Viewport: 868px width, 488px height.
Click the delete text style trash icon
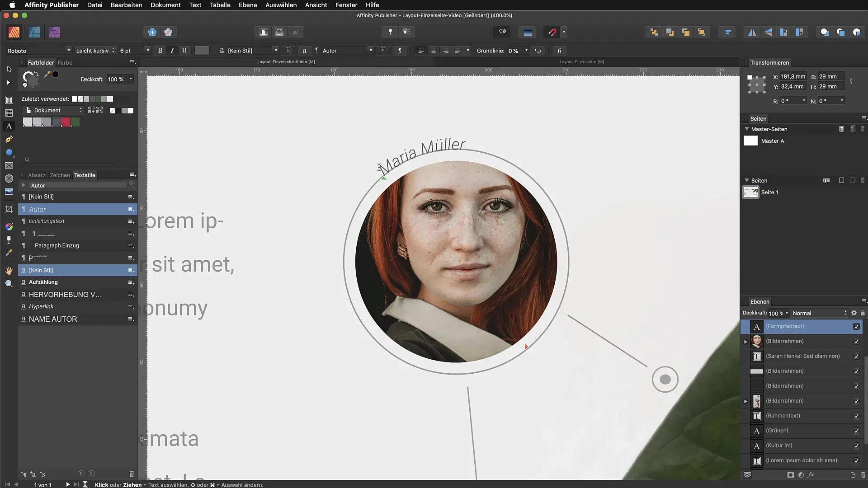[132, 474]
